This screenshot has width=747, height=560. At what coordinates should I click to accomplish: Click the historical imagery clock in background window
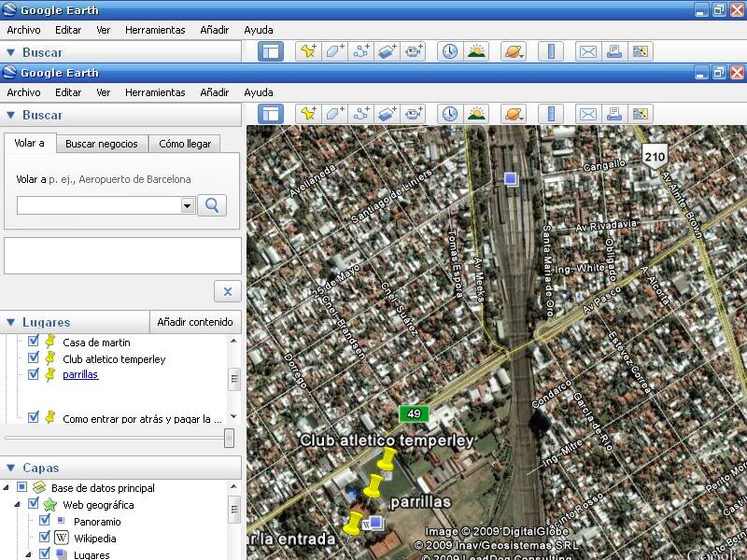(x=450, y=51)
